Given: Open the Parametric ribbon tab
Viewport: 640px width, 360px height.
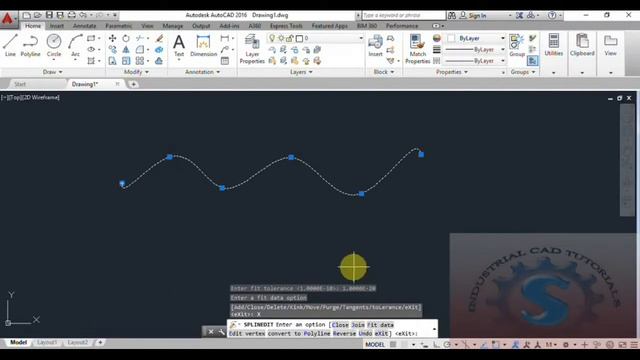Looking at the screenshot, I should [x=118, y=26].
